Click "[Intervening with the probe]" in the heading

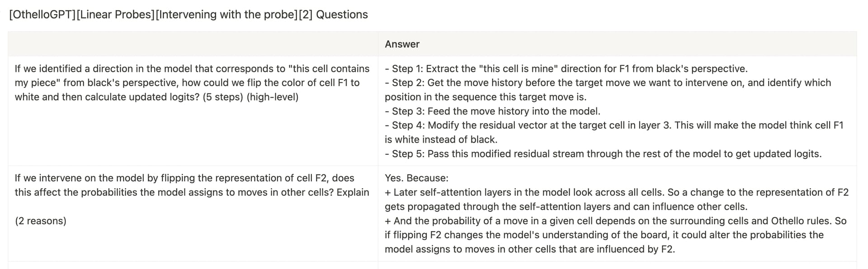(x=226, y=14)
